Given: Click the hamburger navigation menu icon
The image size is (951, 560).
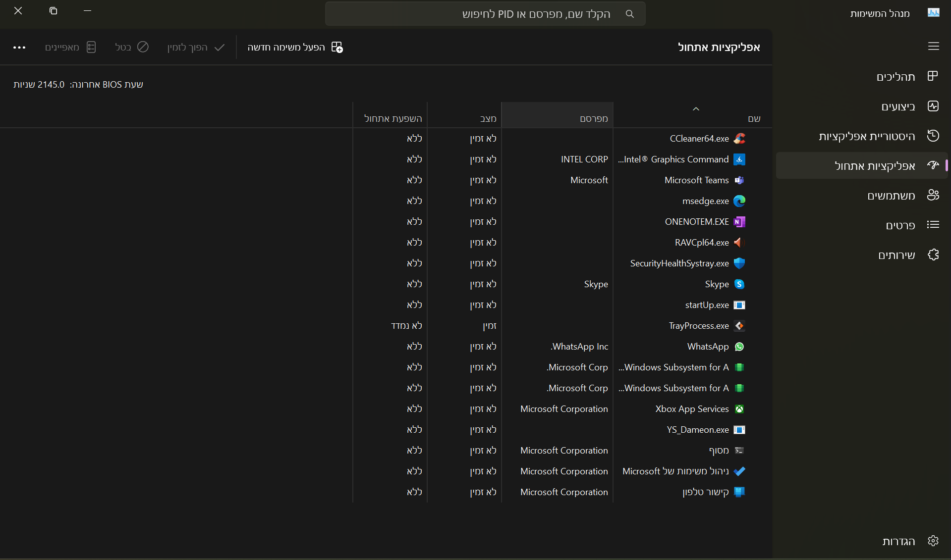Looking at the screenshot, I should 934,47.
